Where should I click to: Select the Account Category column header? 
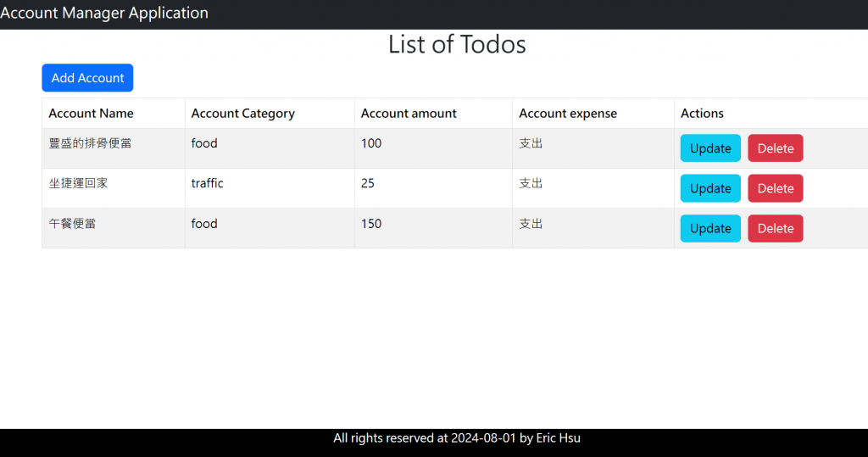[243, 114]
